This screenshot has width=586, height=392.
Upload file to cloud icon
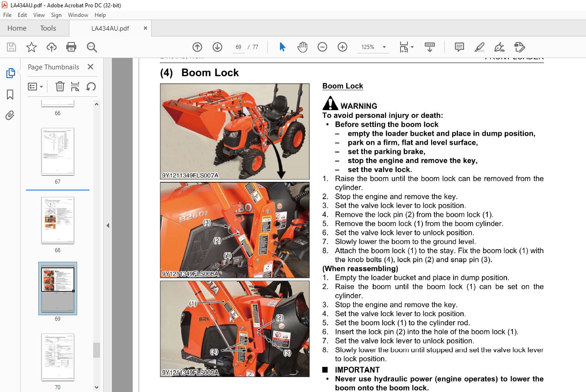pos(52,47)
